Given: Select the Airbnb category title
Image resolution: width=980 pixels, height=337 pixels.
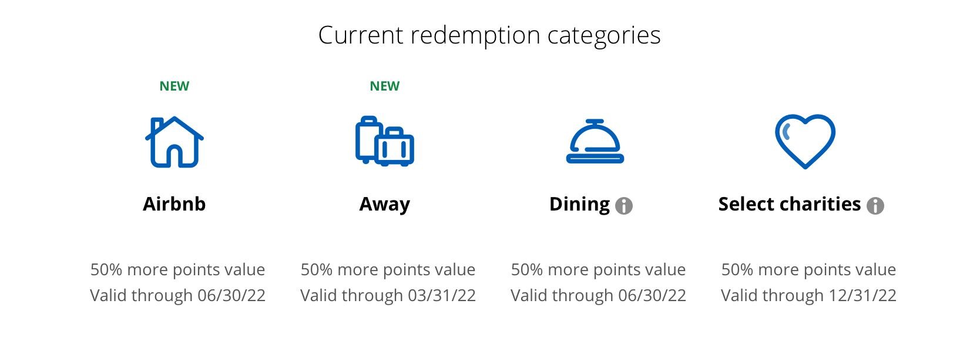Looking at the screenshot, I should 174,204.
